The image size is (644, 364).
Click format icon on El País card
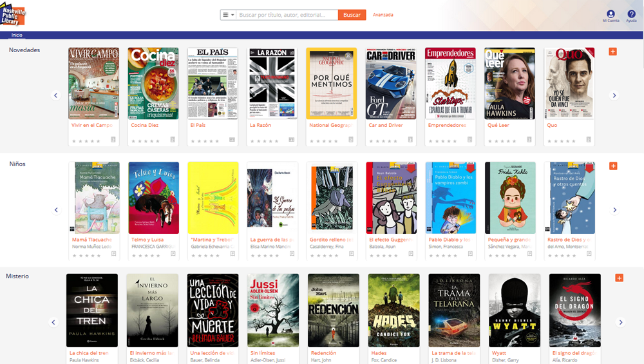tap(232, 140)
